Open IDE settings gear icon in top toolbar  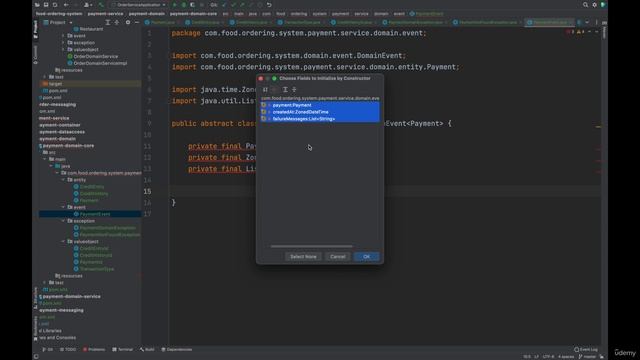coord(594,5)
